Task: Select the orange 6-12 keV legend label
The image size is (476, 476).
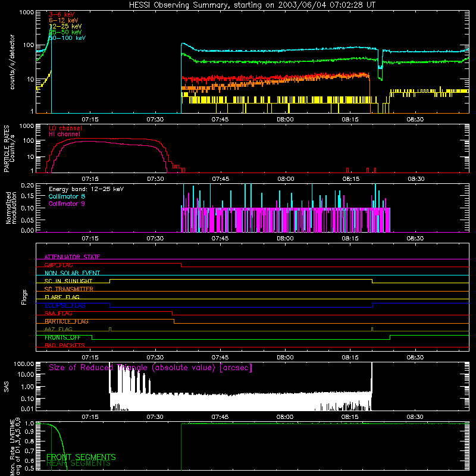Action: click(64, 20)
